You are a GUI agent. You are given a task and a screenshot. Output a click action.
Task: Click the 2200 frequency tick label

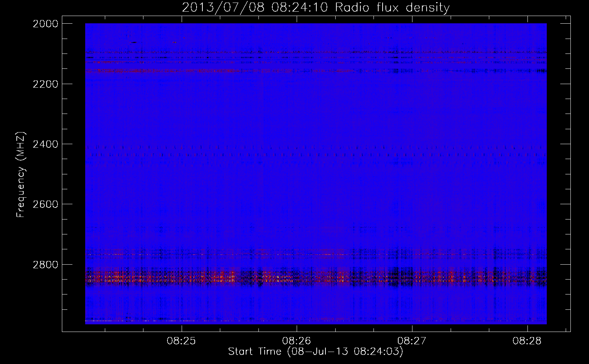click(x=46, y=84)
